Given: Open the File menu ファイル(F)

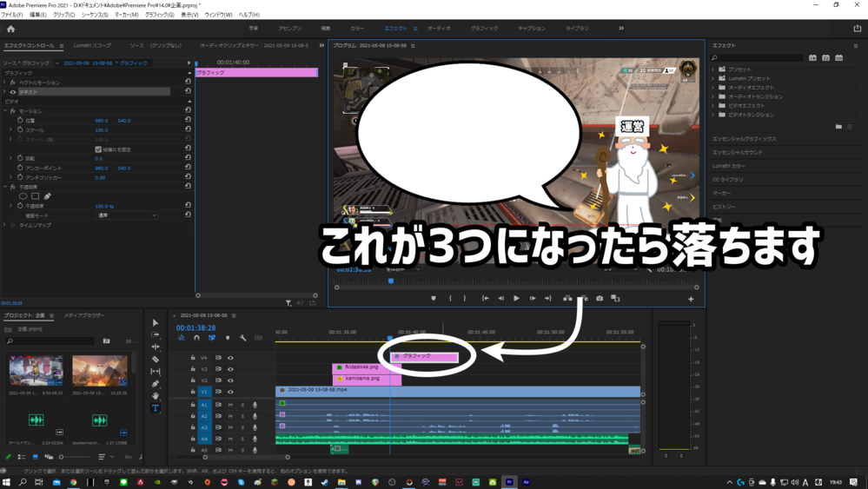Looking at the screenshot, I should click(12, 15).
